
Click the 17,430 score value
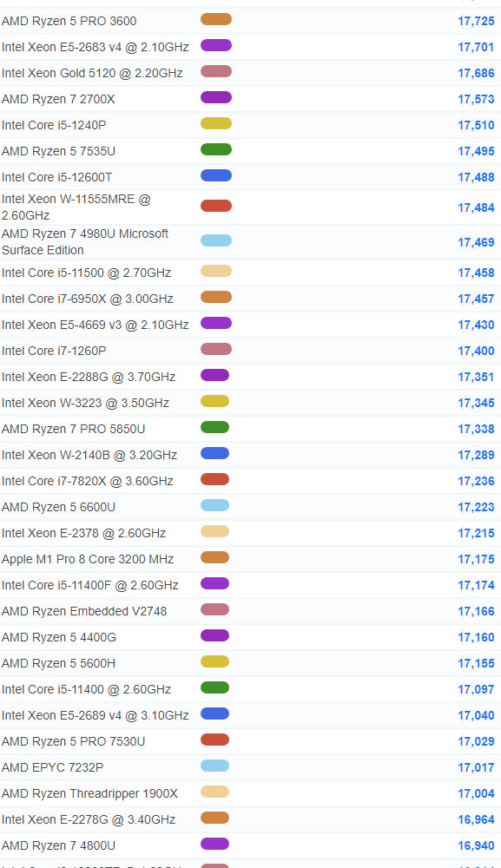(476, 325)
